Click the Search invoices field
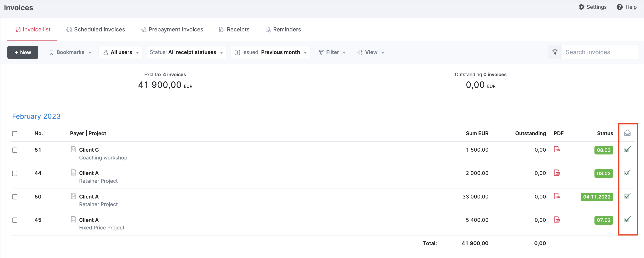 (x=599, y=52)
